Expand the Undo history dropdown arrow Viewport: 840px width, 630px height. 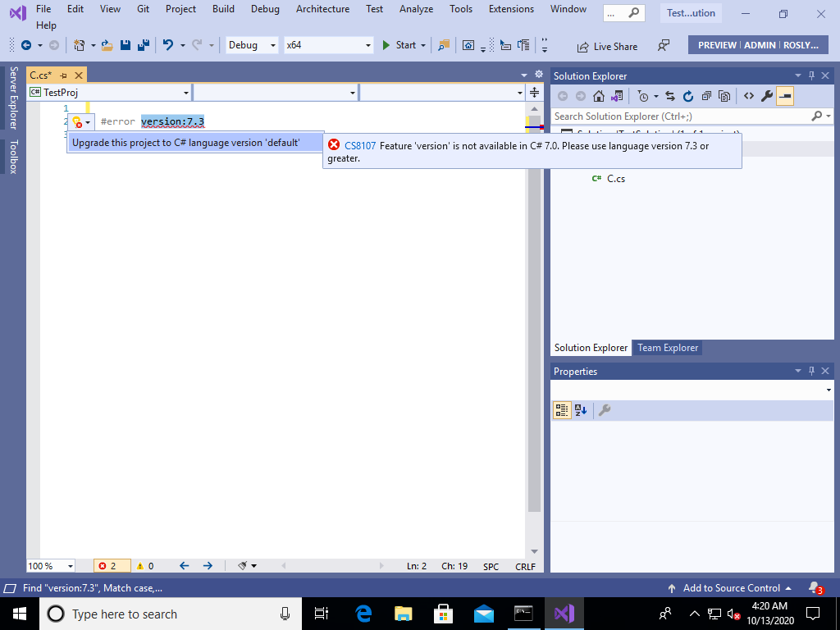tap(183, 46)
